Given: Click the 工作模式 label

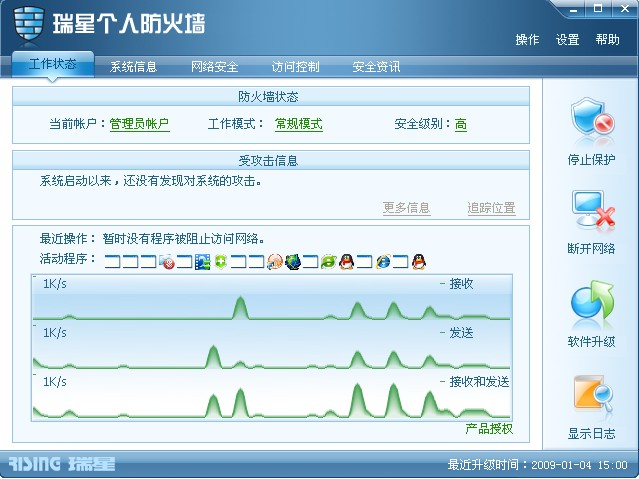Looking at the screenshot, I should pyautogui.click(x=236, y=124).
